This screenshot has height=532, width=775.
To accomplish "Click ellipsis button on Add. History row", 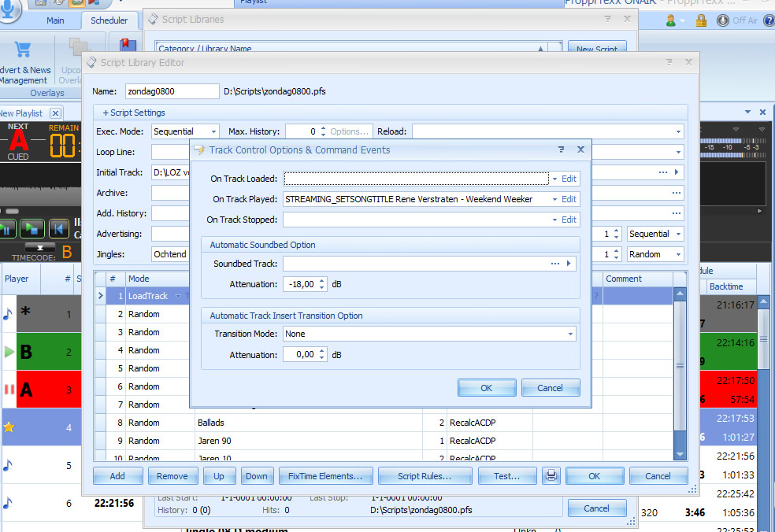I will pos(676,213).
